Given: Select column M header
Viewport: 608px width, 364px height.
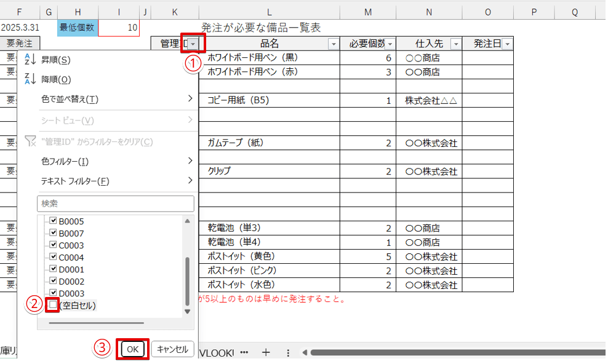Looking at the screenshot, I should tap(368, 12).
